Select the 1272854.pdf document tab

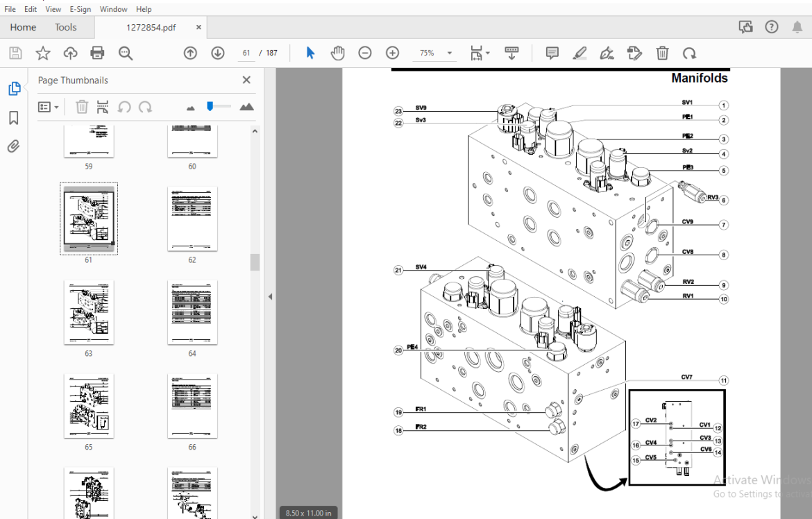click(151, 28)
